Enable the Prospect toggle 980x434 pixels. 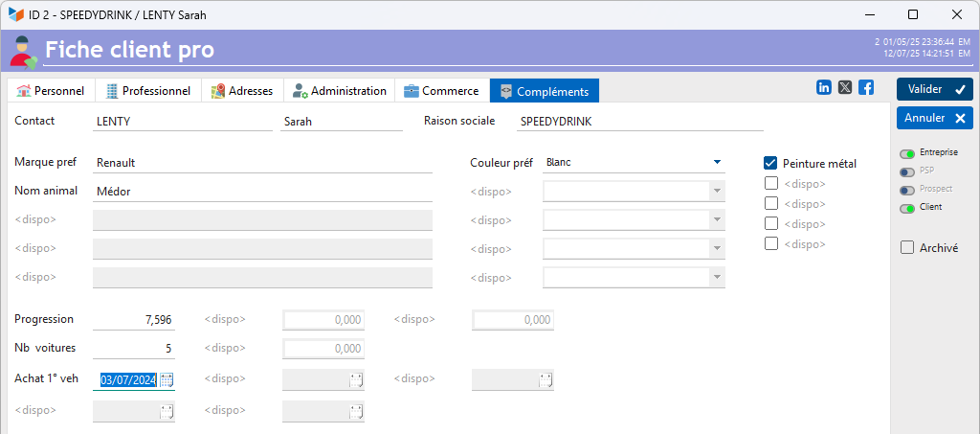pyautogui.click(x=906, y=190)
